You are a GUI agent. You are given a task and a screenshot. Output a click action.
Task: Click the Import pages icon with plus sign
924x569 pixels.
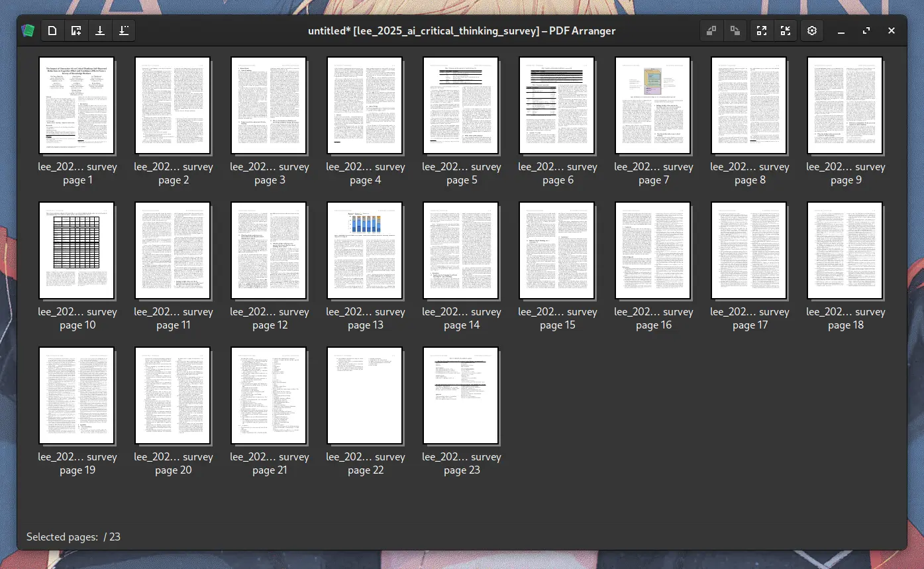pyautogui.click(x=76, y=30)
